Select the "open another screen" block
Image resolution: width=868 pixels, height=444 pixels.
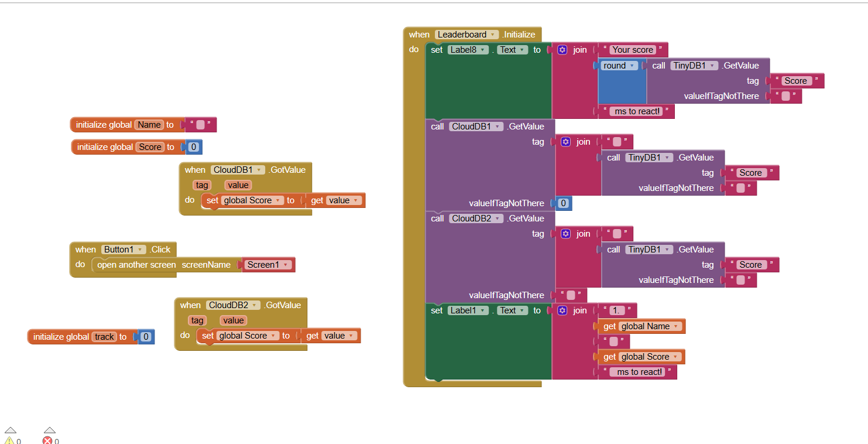click(136, 265)
